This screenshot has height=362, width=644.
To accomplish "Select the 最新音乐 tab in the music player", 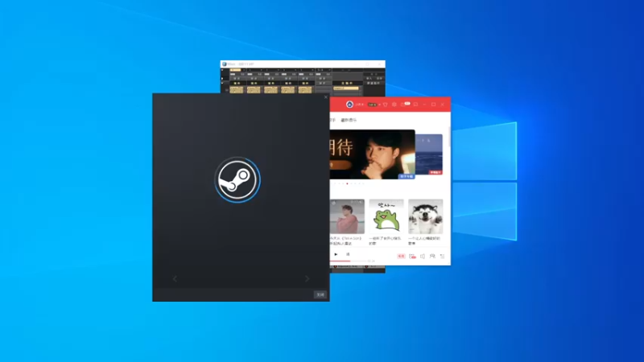I will tap(349, 120).
